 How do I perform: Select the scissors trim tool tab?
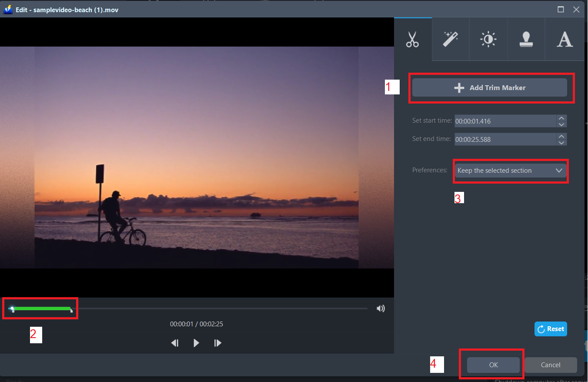pyautogui.click(x=412, y=39)
